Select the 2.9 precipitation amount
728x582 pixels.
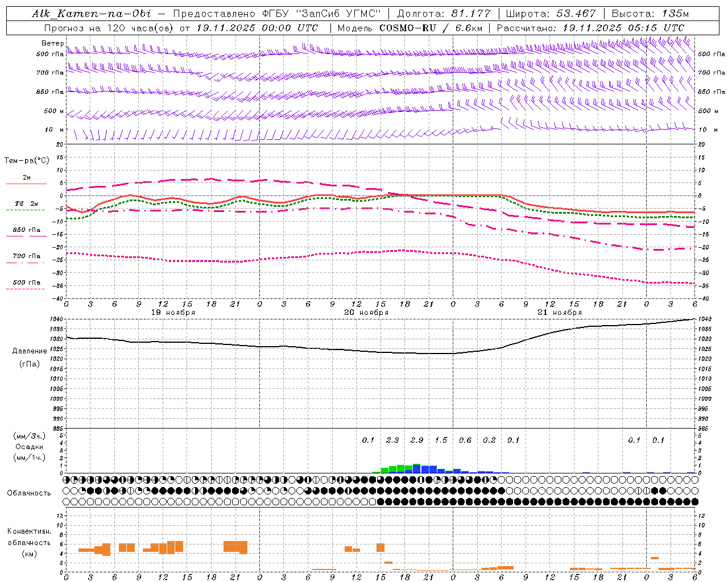point(417,440)
